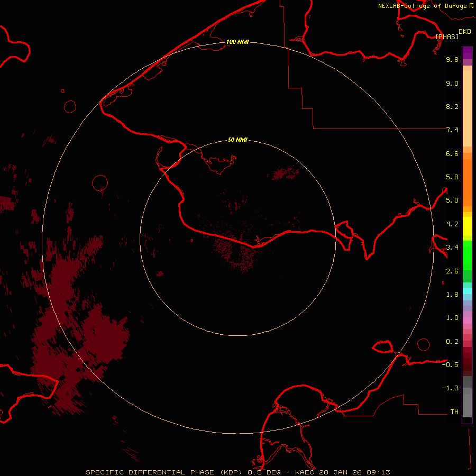476x476 pixels.
Task: Click the TH label on the legend
Action: coord(454,411)
